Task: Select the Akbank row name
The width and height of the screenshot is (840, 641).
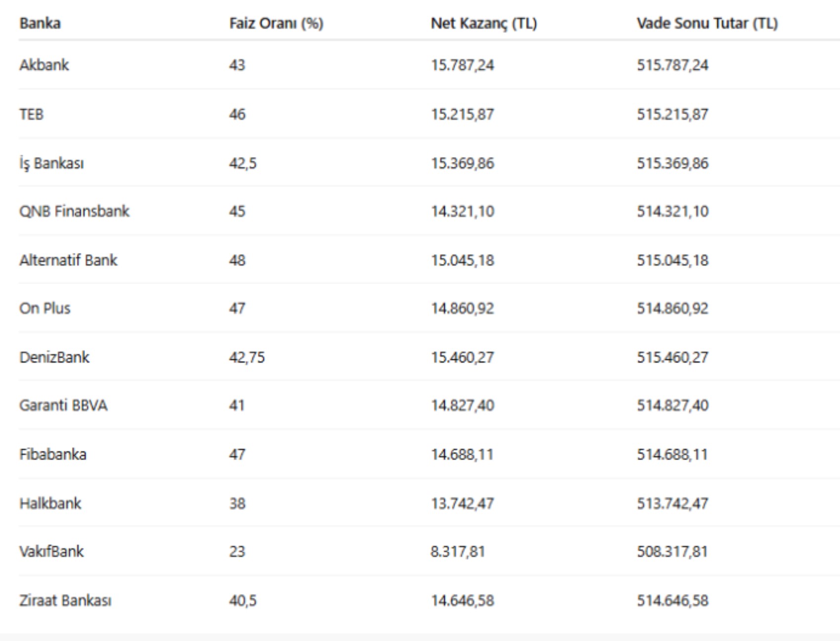Action: pos(44,65)
